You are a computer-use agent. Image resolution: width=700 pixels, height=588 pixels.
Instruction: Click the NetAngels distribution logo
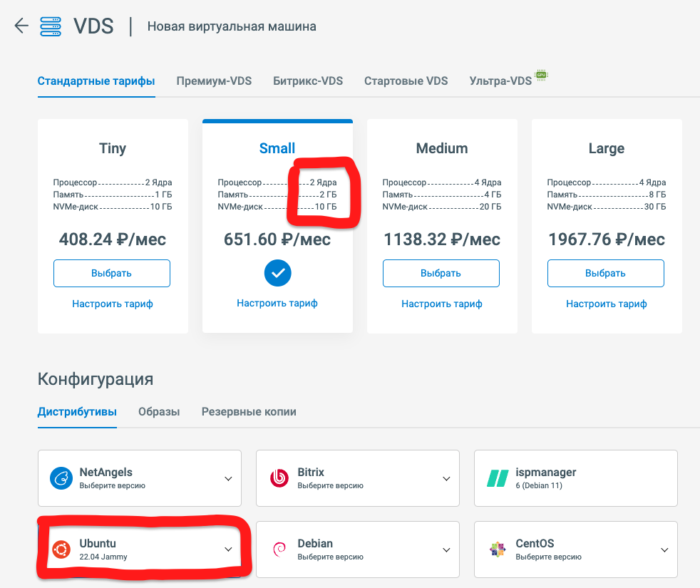click(62, 478)
